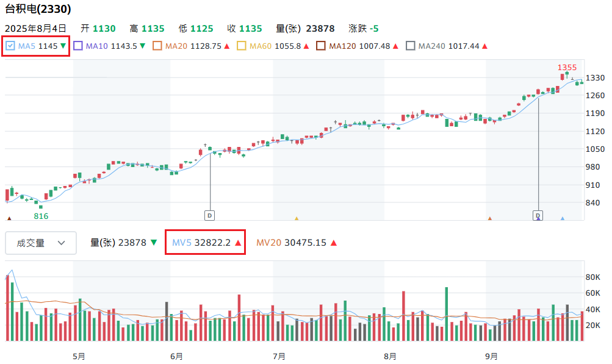Turn on the MA60 checkbox
The height and width of the screenshot is (364, 612).
pos(242,46)
